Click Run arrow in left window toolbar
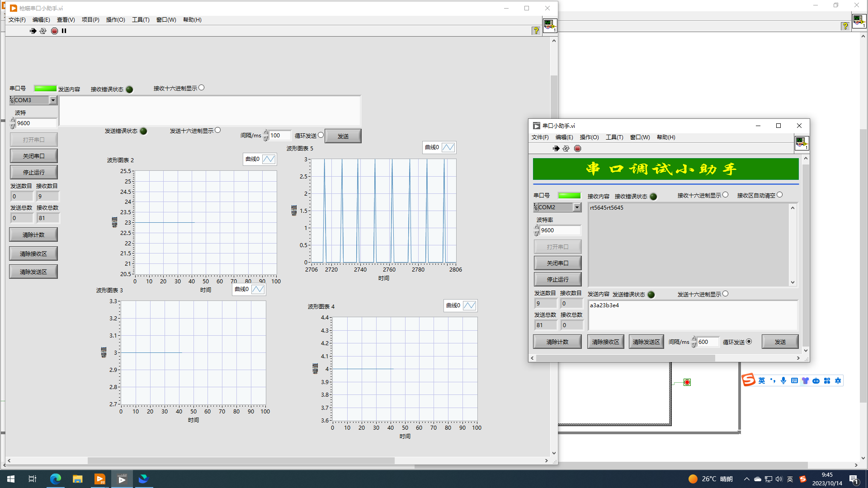 [x=33, y=31]
